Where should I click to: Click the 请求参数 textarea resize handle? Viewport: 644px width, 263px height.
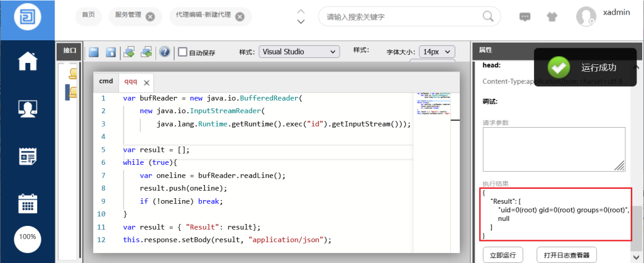tap(620, 165)
